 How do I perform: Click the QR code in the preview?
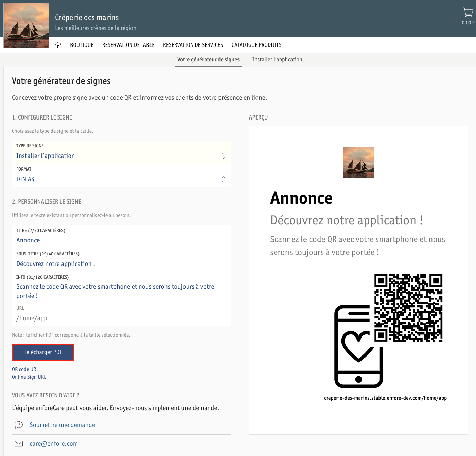(x=408, y=308)
